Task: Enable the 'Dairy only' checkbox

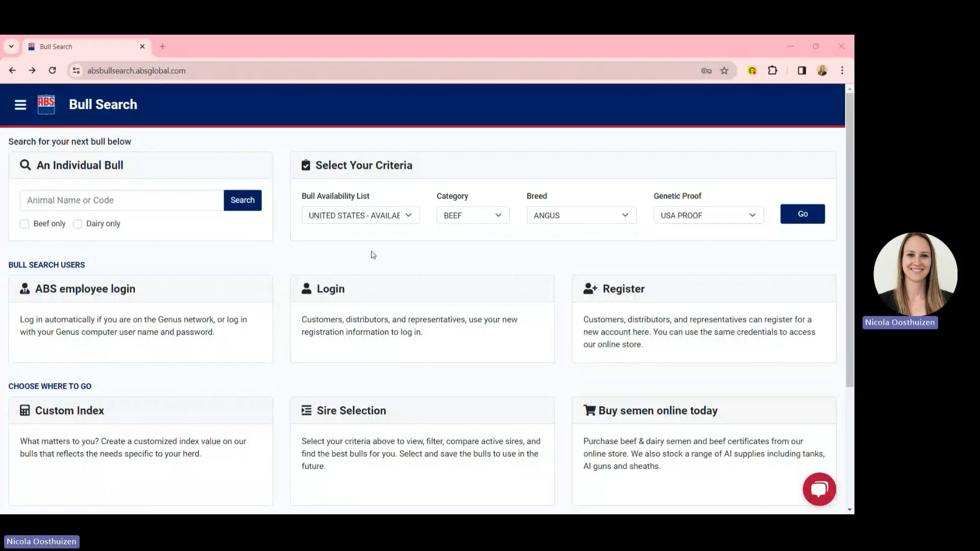Action: point(78,224)
